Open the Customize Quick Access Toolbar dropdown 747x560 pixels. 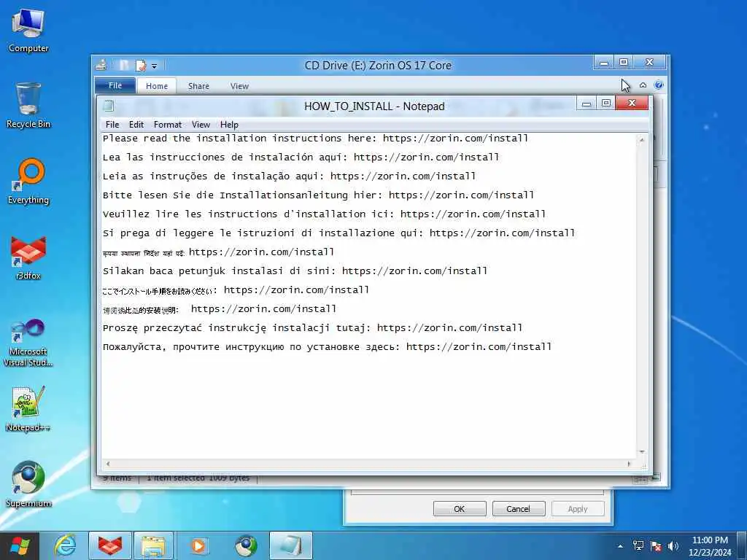155,66
